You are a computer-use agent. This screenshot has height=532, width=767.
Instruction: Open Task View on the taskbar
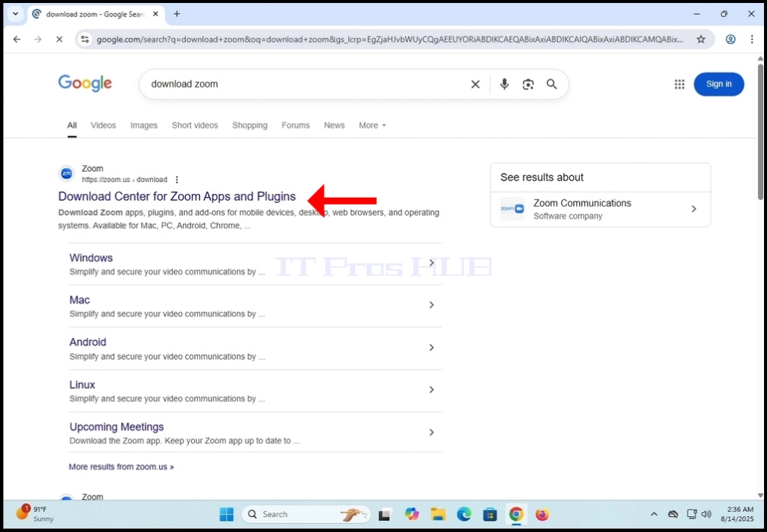point(385,514)
